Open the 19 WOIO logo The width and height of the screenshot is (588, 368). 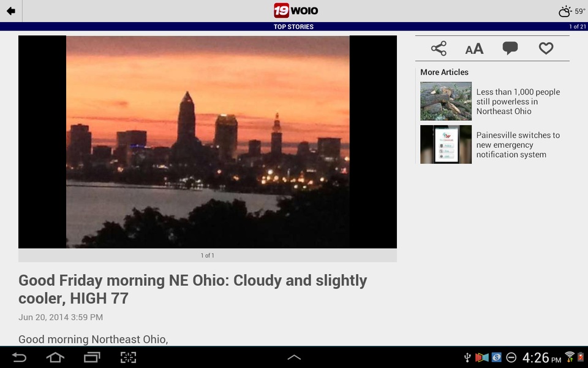click(295, 10)
